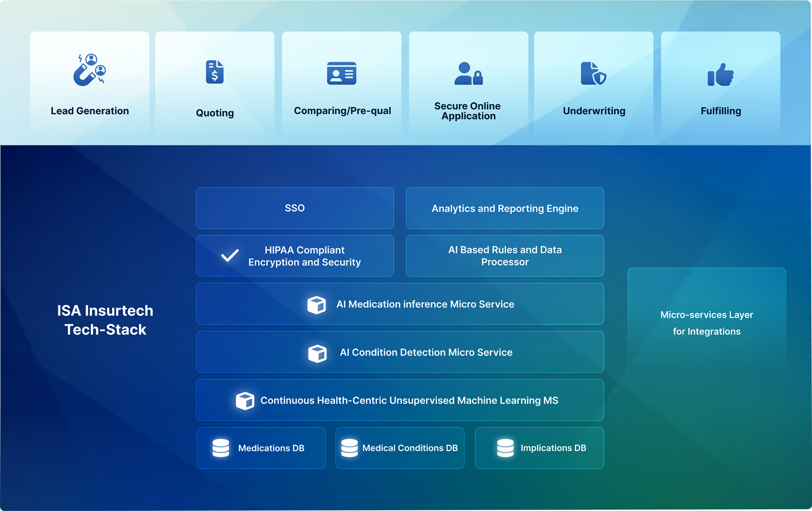Click the Quoting dollar document icon
The image size is (812, 511).
[x=215, y=72]
